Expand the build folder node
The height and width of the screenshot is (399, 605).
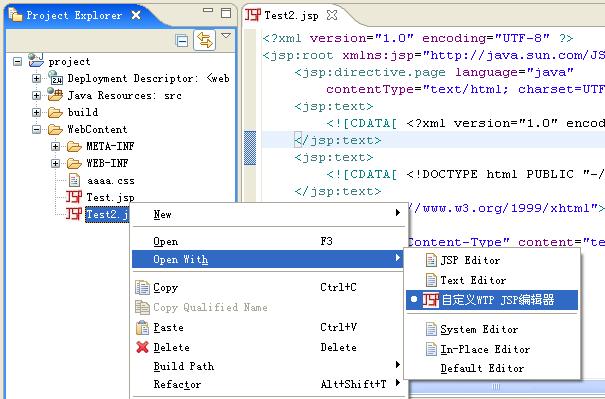[x=36, y=112]
